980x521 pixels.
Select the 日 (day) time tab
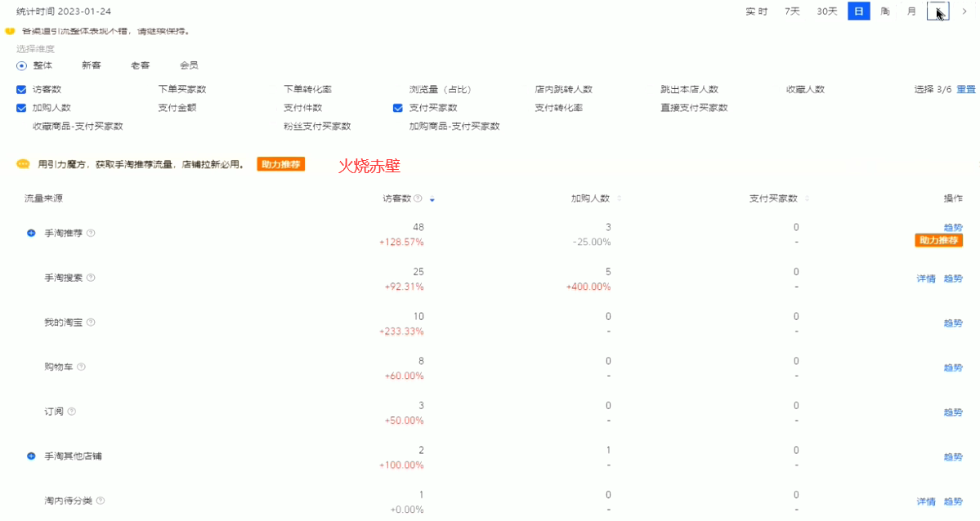(x=859, y=11)
